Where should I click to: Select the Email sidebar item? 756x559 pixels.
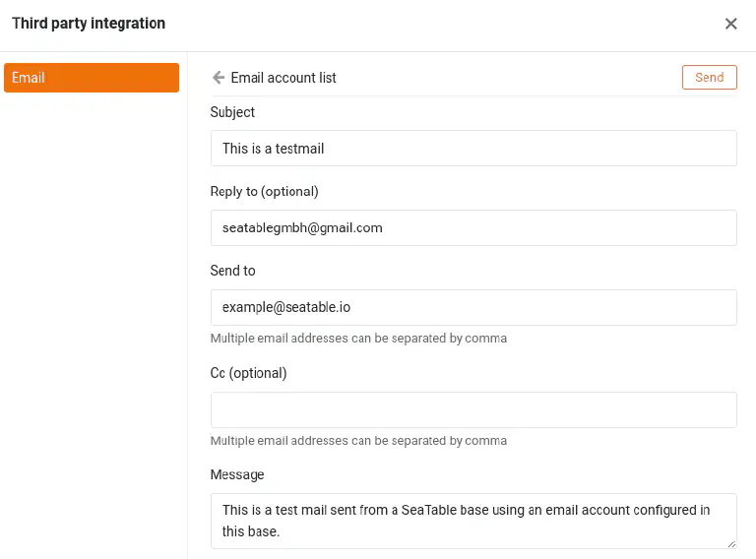click(92, 78)
